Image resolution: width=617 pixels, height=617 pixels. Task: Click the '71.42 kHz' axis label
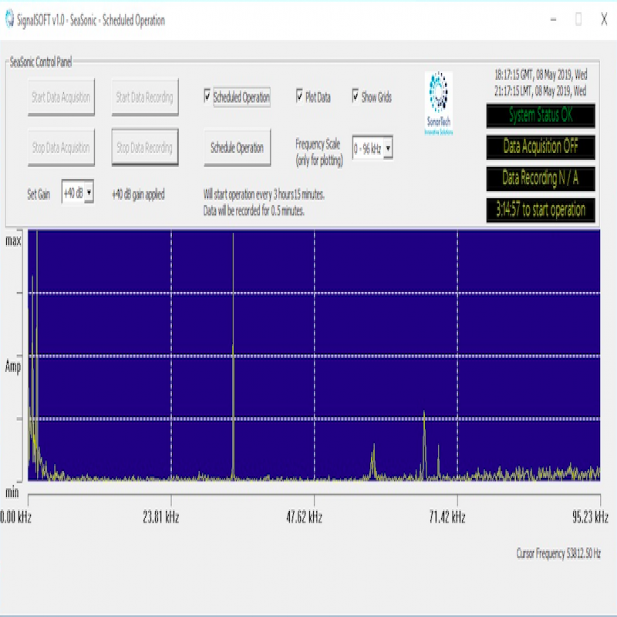click(447, 517)
